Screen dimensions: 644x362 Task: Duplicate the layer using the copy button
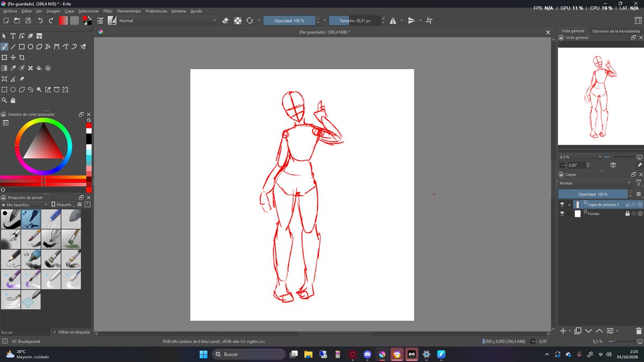578,331
